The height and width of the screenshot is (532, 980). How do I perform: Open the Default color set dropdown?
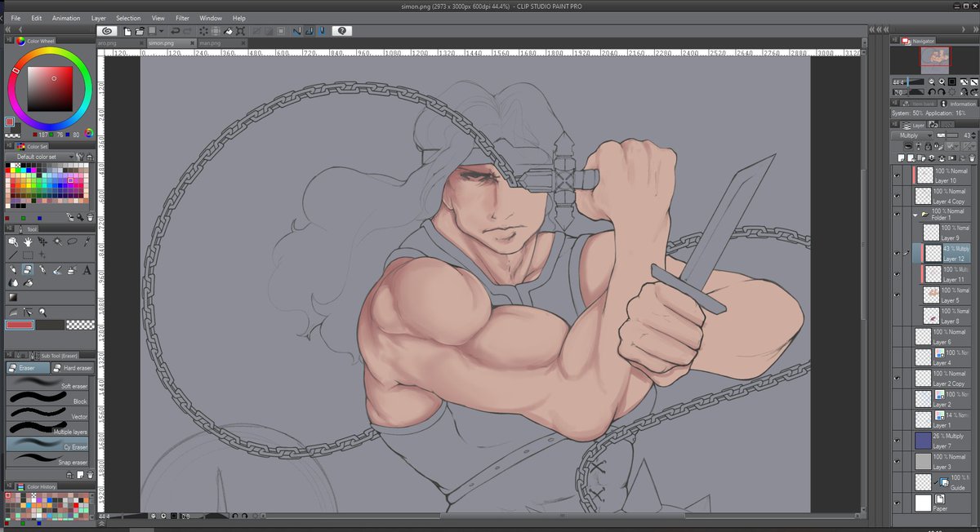click(41, 157)
